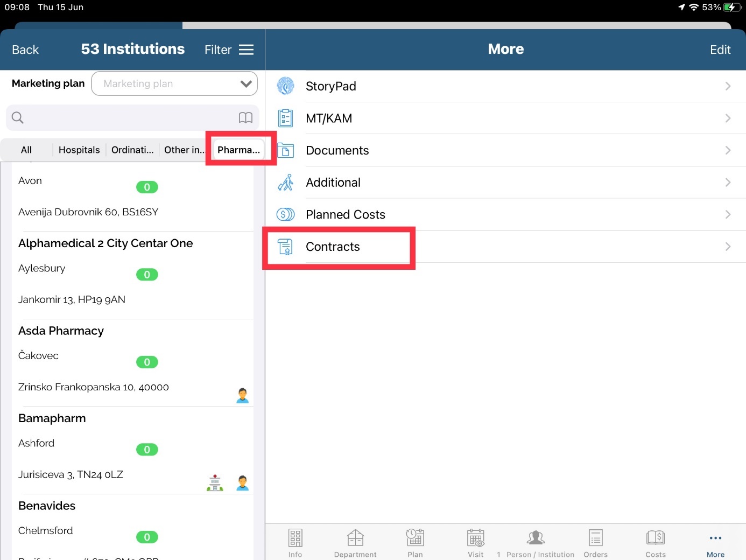Tap the Planned Costs coin icon
Viewport: 746px width, 560px height.
[285, 214]
